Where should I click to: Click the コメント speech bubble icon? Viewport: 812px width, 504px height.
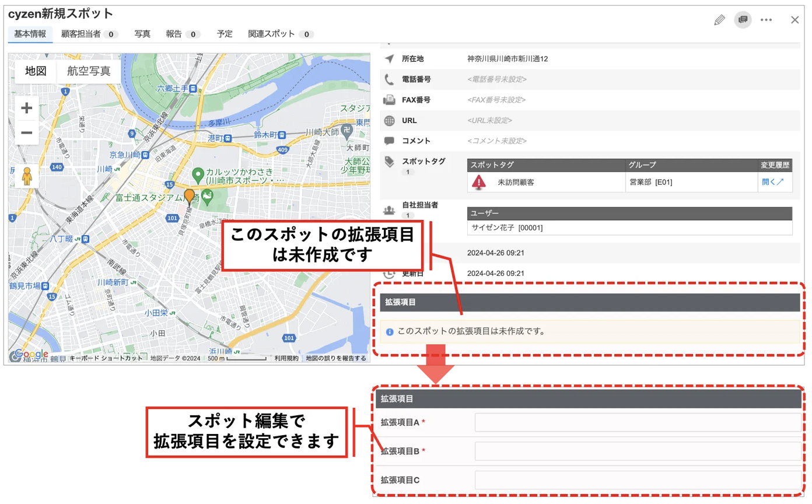click(390, 141)
